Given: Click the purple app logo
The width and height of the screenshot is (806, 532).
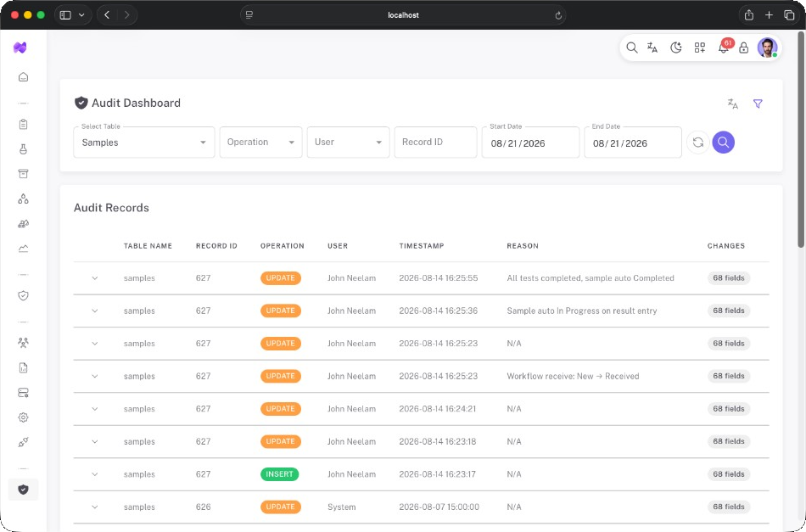Looking at the screenshot, I should pos(20,48).
